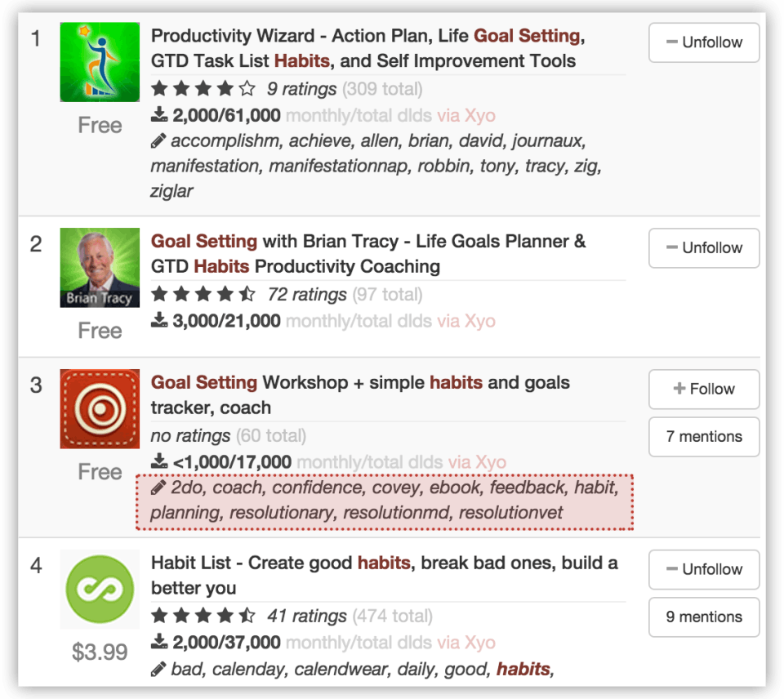
Task: Open green Habit List infinity icon
Action: (100, 589)
